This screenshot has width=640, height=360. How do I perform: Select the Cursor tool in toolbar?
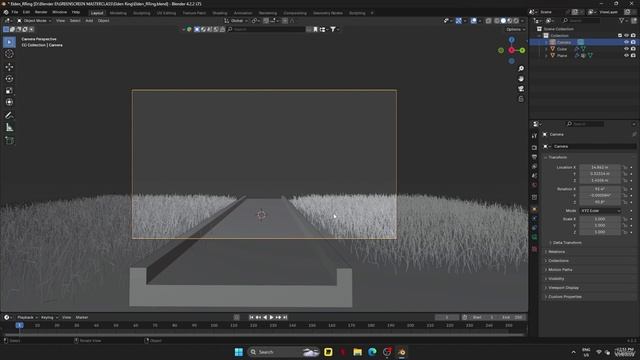(x=9, y=54)
